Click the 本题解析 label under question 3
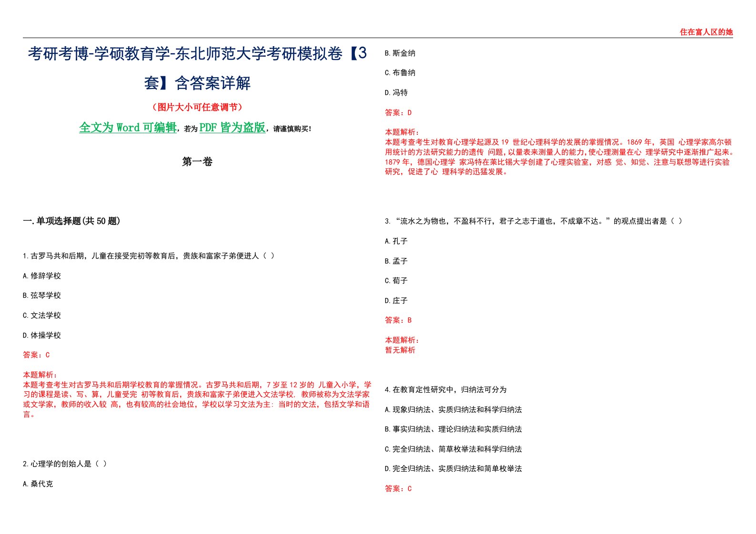The image size is (756, 534). [x=402, y=340]
